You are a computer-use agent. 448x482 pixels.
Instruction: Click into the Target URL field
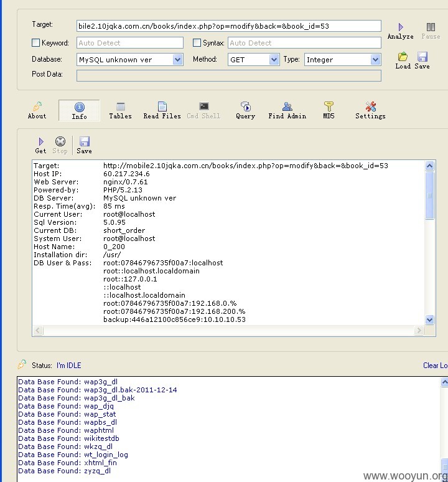229,26
